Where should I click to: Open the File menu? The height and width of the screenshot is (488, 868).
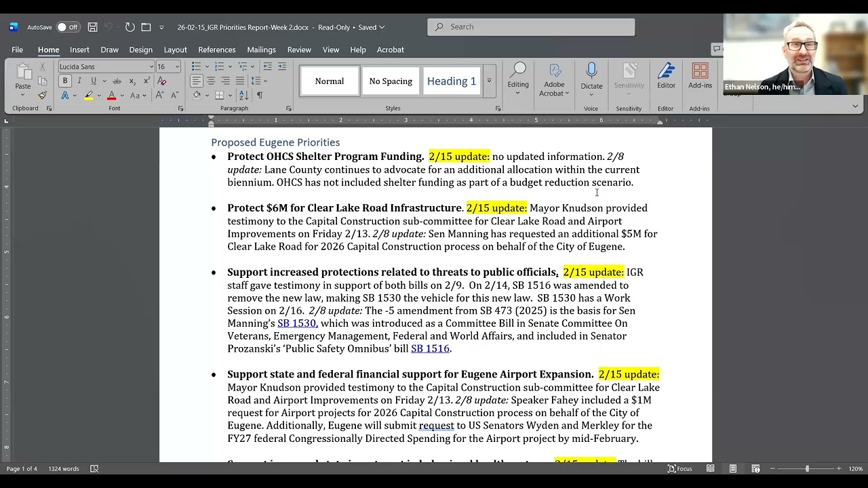click(x=17, y=49)
